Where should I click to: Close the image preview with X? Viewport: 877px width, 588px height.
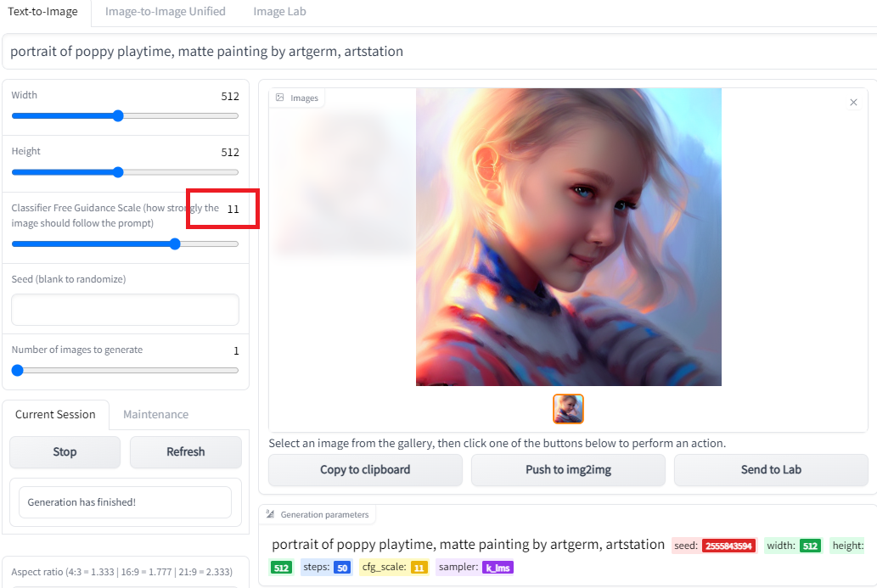(853, 103)
